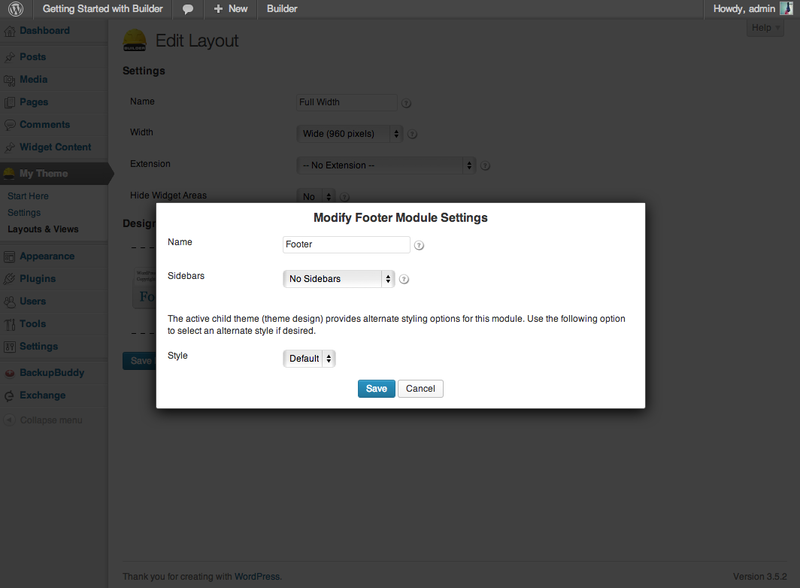Go to Plugins in the sidebar
The image size is (800, 588).
click(x=37, y=279)
